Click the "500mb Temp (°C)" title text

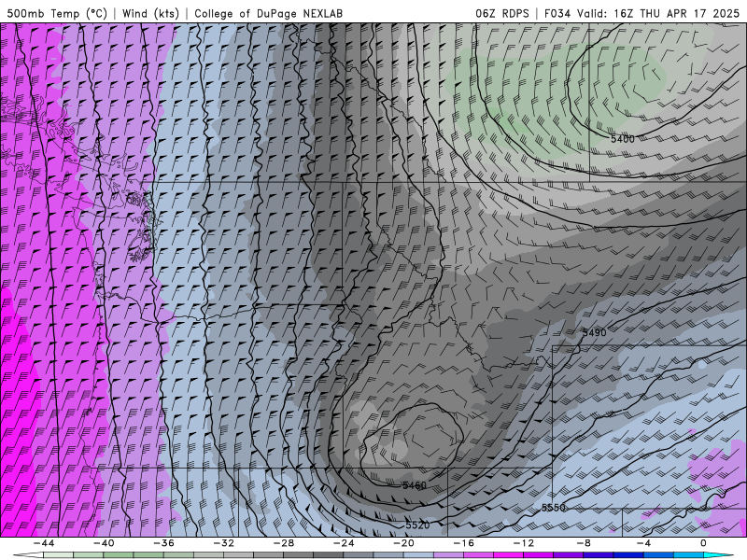coord(57,14)
